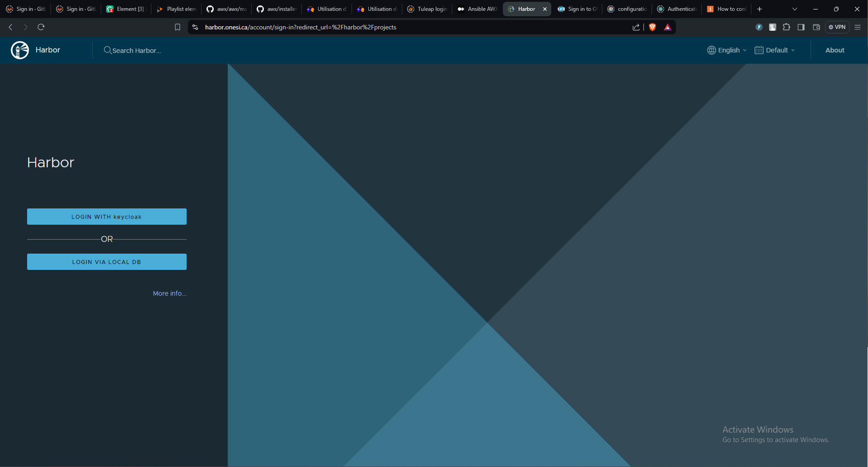868x467 pixels.
Task: Click the blue round extension icon
Action: click(x=759, y=27)
